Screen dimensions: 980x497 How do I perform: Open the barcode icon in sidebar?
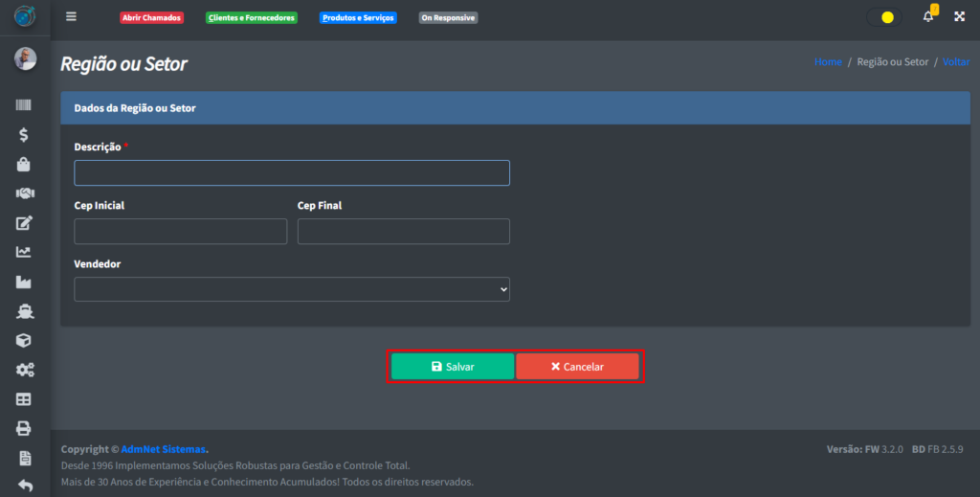(x=24, y=104)
